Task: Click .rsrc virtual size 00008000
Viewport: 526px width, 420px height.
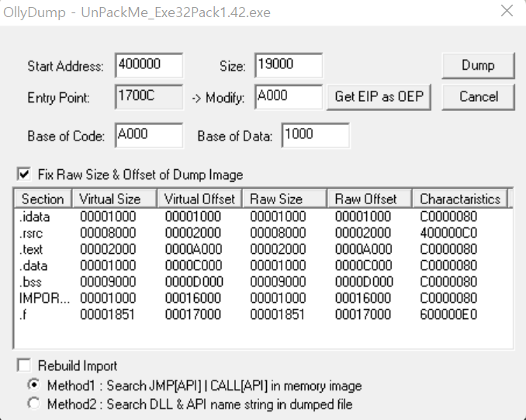Action: click(x=108, y=233)
